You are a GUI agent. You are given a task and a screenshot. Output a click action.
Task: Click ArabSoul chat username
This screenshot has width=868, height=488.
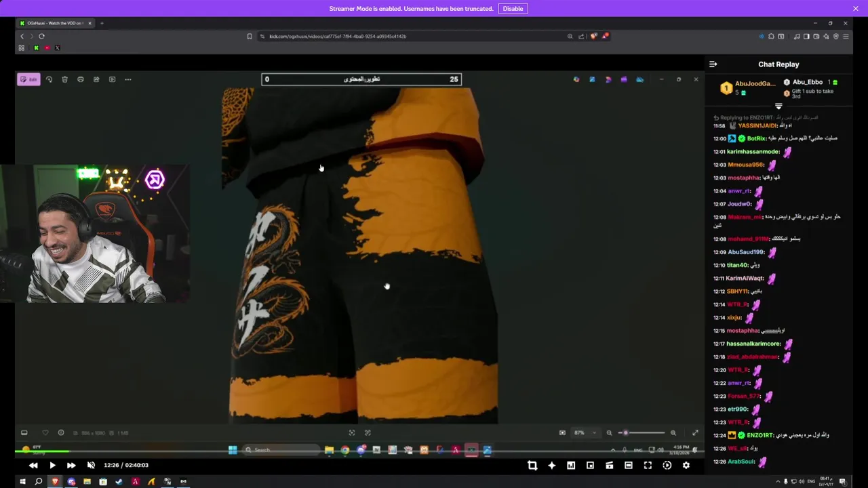pyautogui.click(x=741, y=462)
